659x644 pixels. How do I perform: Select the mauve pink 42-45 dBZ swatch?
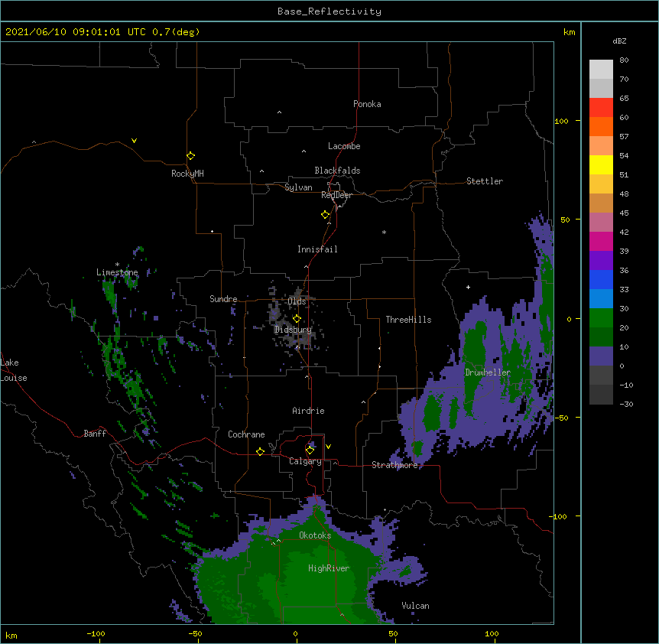coord(601,223)
